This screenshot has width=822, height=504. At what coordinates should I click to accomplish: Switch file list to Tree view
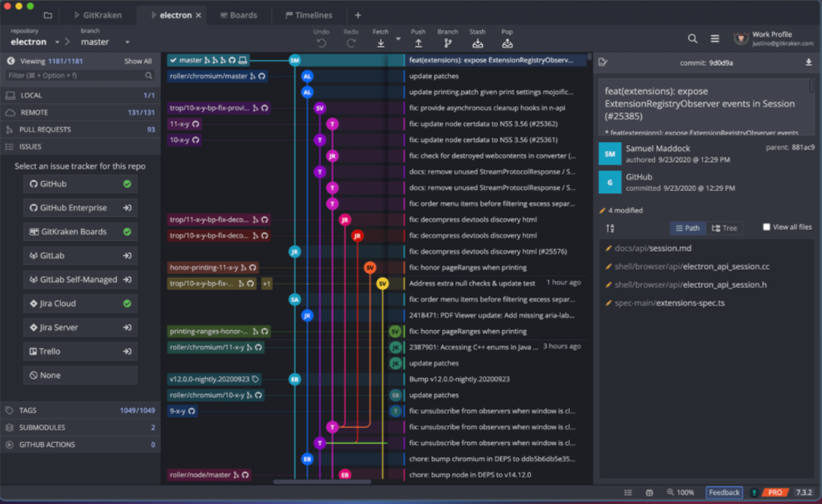click(x=725, y=228)
